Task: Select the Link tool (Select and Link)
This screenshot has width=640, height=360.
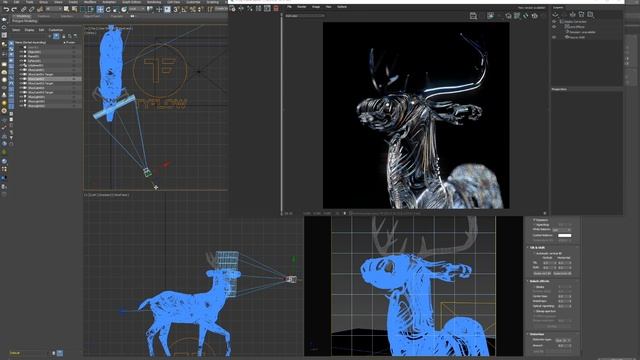Action: coord(23,9)
